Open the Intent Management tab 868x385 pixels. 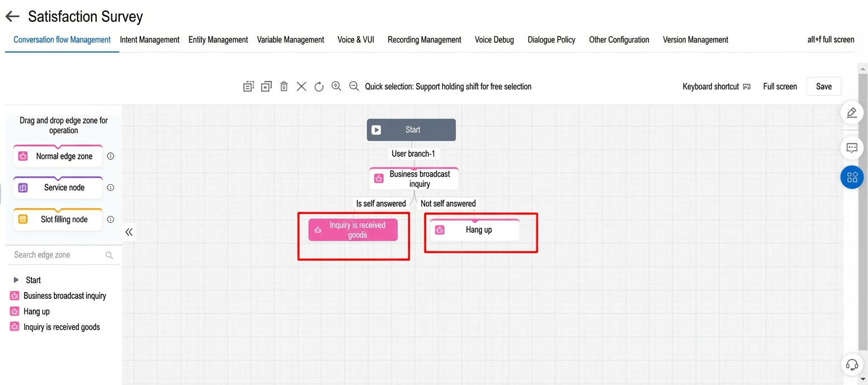tap(150, 40)
